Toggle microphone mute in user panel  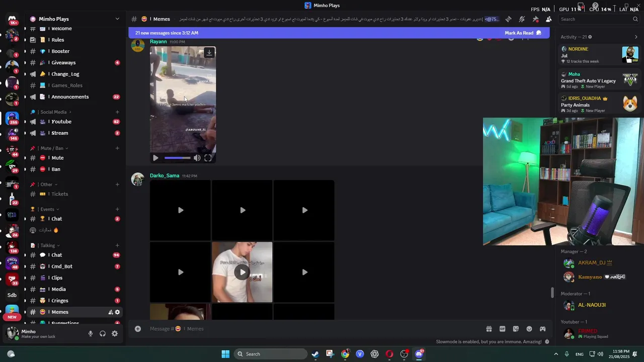(91, 333)
